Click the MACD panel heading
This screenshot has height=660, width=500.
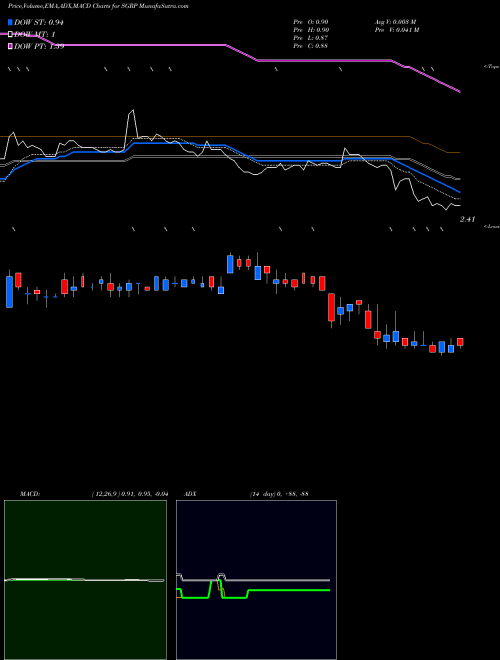(30, 494)
